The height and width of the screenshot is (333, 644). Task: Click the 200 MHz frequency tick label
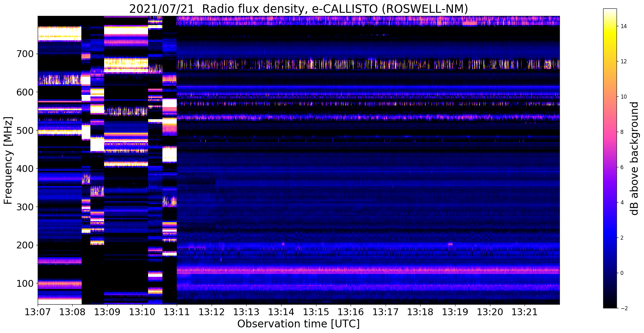click(24, 245)
